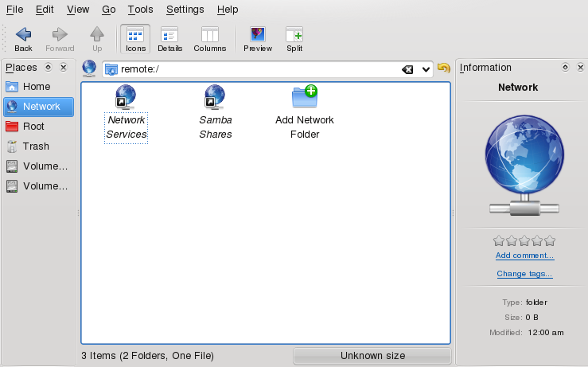The width and height of the screenshot is (588, 367).
Task: Open the Go menu
Action: tap(109, 10)
